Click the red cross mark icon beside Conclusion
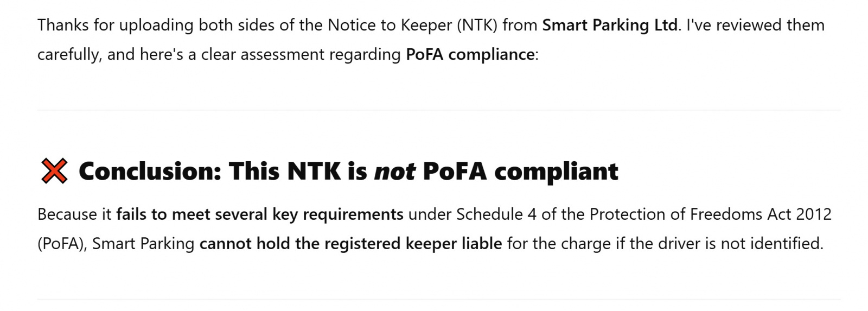The width and height of the screenshot is (868, 311). tap(54, 171)
